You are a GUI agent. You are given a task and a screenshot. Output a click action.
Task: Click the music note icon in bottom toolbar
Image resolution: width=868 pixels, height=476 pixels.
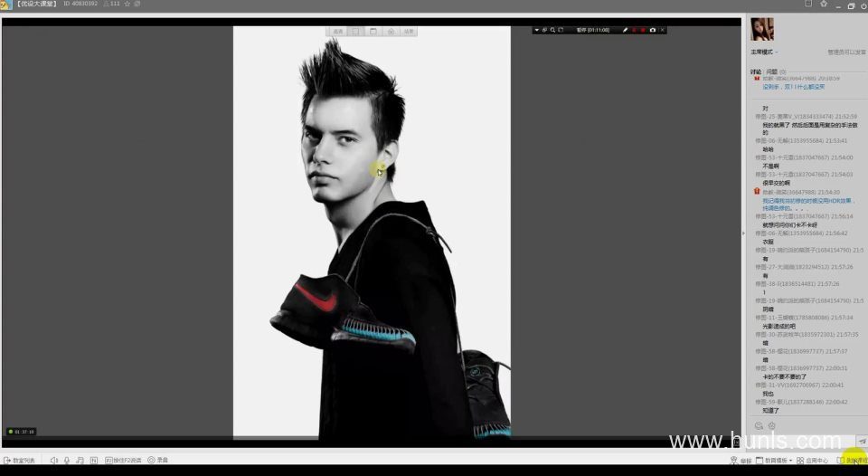(x=80, y=461)
